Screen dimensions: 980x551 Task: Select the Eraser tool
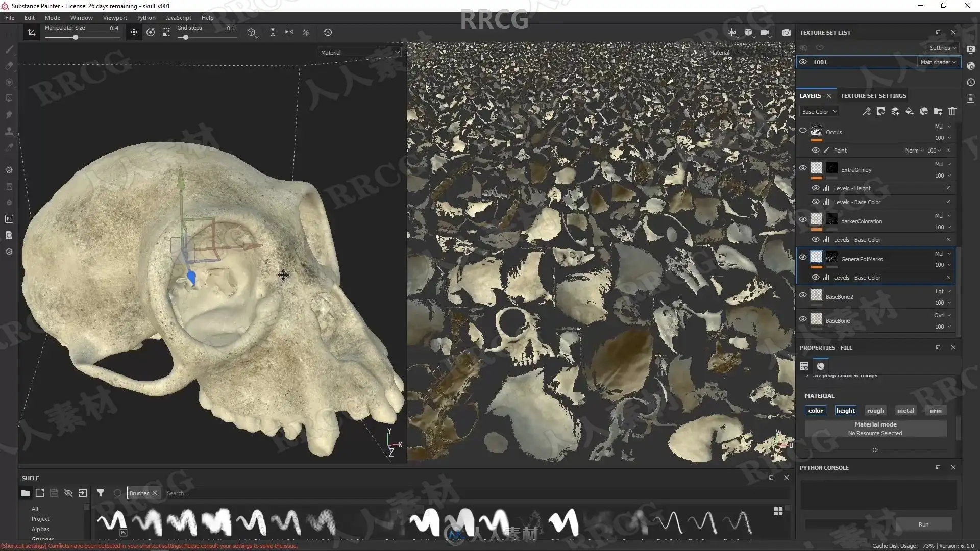click(x=9, y=66)
